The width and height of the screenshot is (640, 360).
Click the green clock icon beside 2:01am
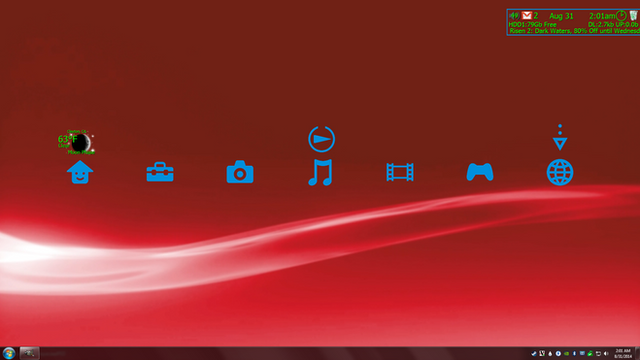[621, 16]
